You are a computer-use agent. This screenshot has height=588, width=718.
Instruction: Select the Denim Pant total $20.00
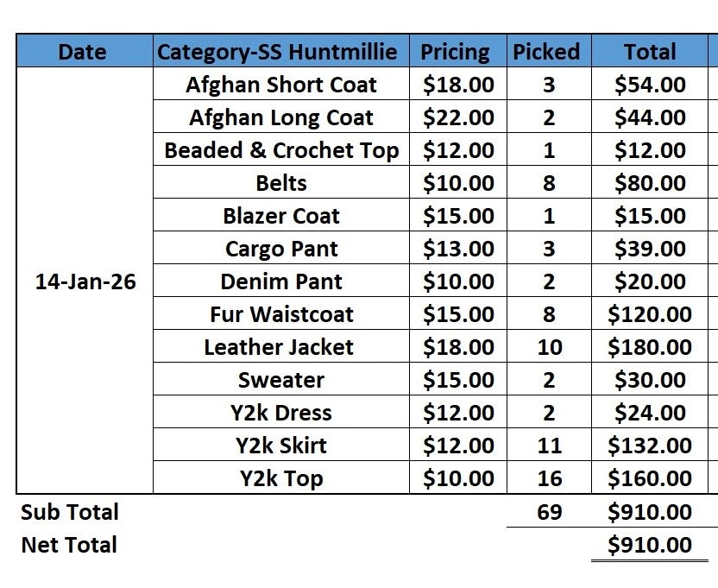pyautogui.click(x=650, y=281)
